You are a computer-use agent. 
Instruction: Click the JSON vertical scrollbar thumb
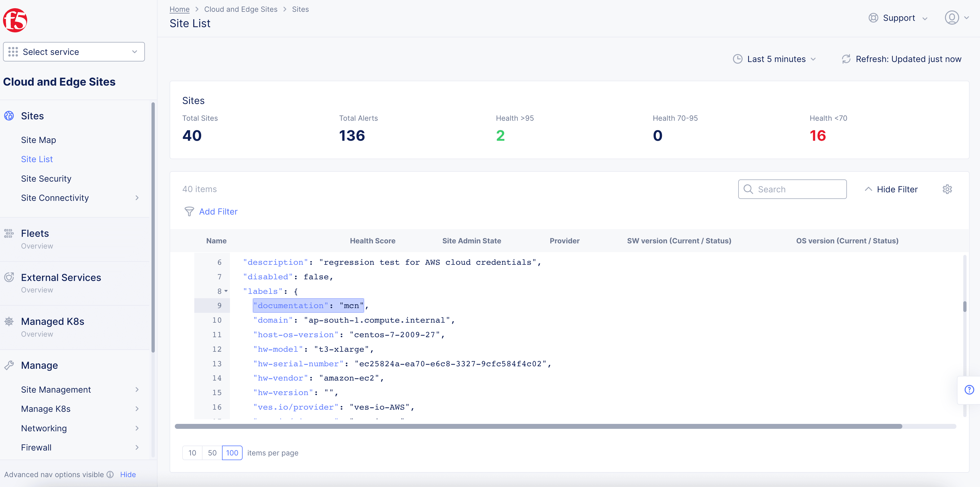964,306
